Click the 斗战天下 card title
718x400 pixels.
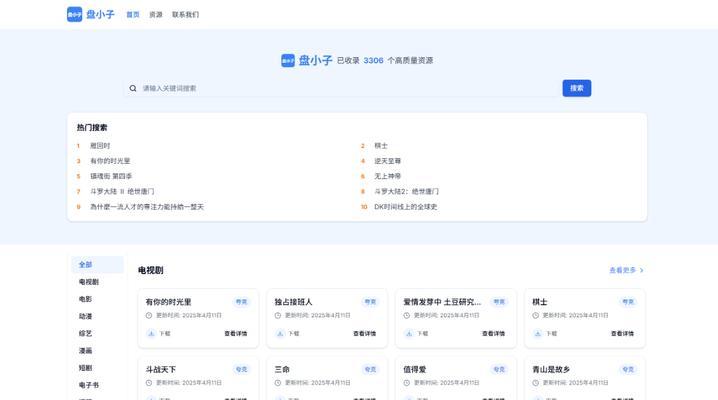(161, 369)
